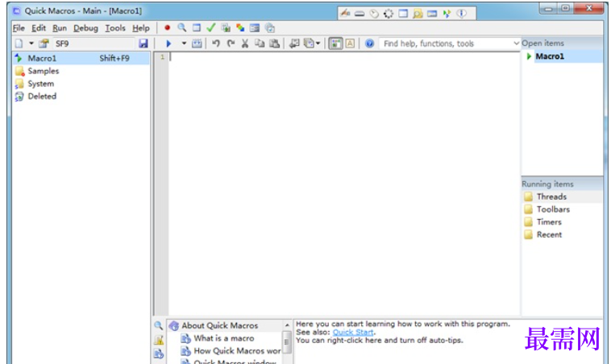Open the Edit menu

(39, 28)
